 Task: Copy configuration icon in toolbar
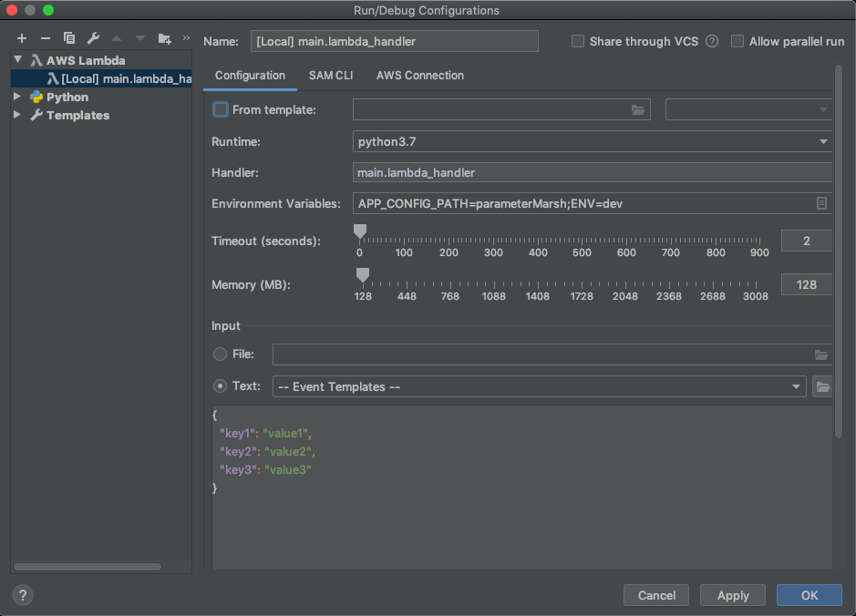pos(69,38)
